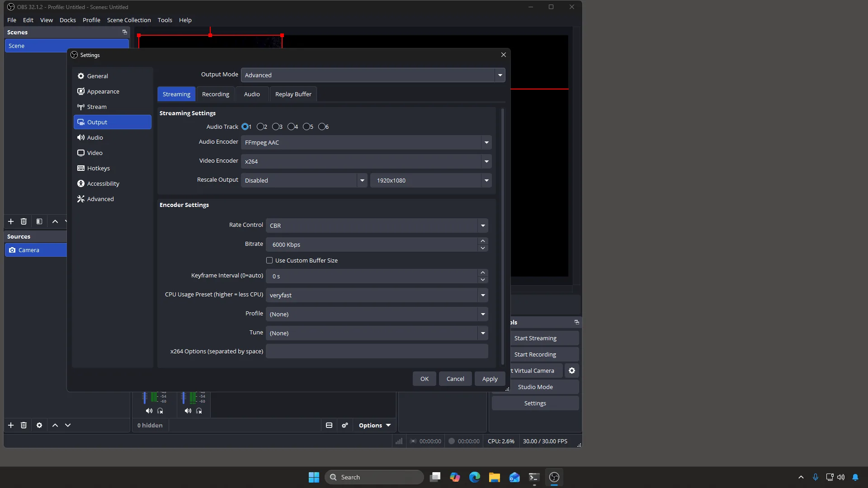Open File Explorer from taskbar

[495, 477]
